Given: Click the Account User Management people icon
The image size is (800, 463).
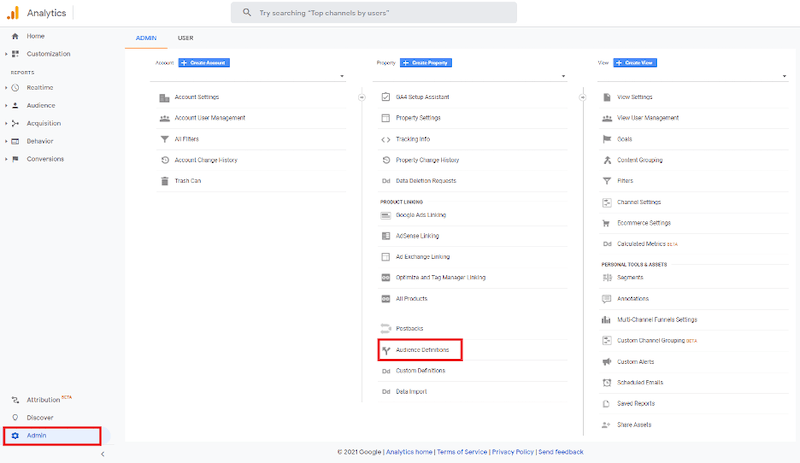Looking at the screenshot, I should coord(164,118).
